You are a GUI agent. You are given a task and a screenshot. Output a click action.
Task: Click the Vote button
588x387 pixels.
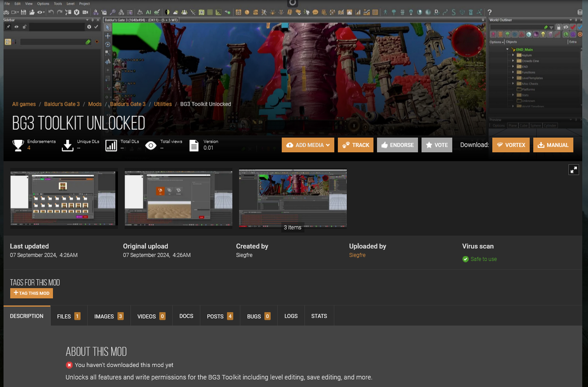pos(437,145)
